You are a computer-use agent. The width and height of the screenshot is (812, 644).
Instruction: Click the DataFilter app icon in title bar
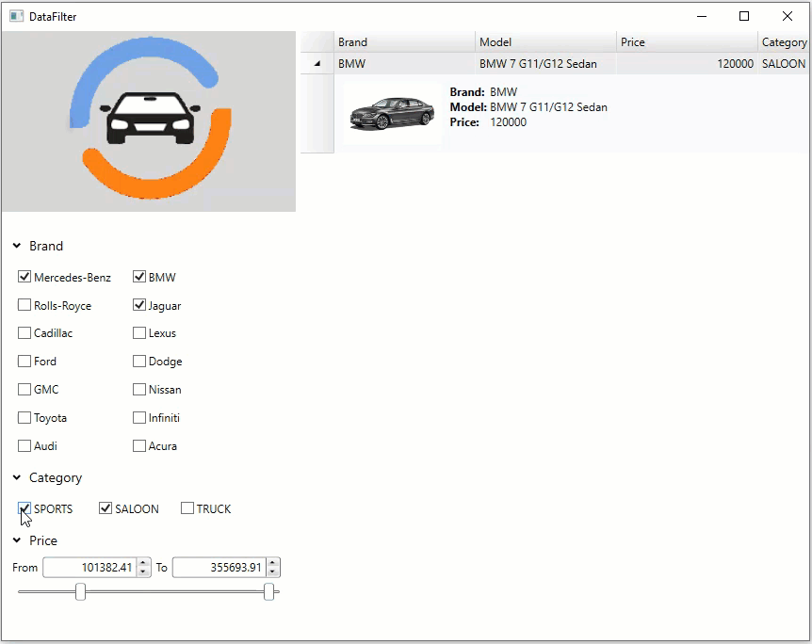pyautogui.click(x=16, y=16)
